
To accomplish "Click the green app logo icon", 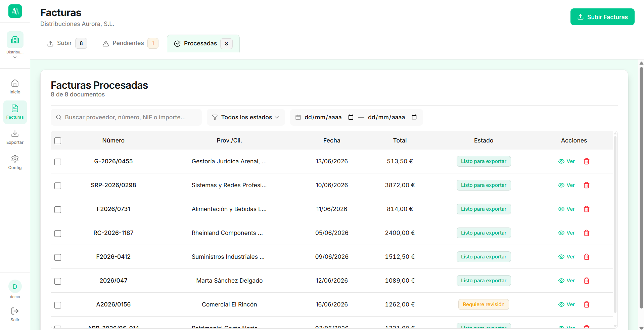I will (x=15, y=11).
